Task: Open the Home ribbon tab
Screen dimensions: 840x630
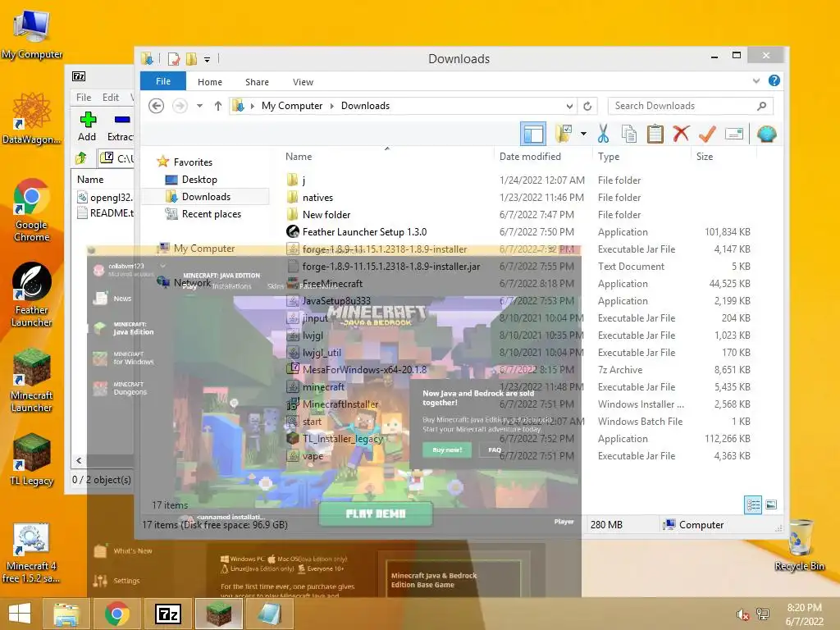Action: (209, 82)
